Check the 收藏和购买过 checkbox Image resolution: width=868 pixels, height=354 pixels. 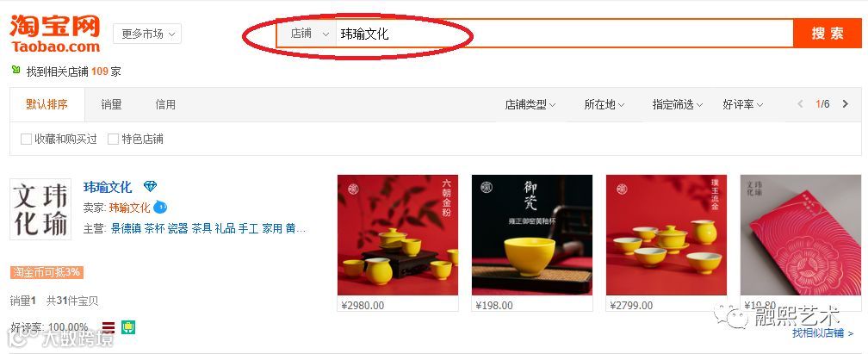click(26, 139)
